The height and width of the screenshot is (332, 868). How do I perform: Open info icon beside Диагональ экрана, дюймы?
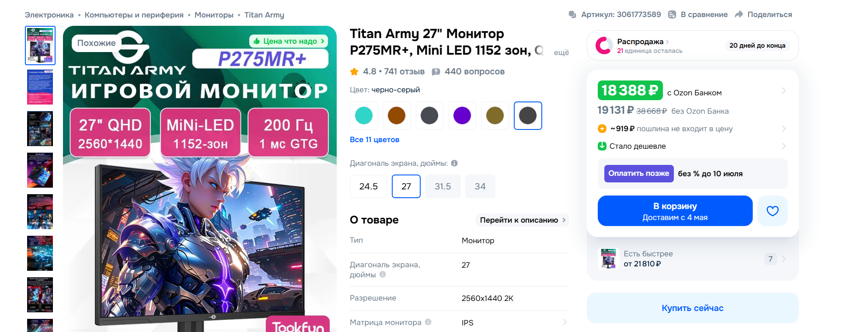[454, 163]
